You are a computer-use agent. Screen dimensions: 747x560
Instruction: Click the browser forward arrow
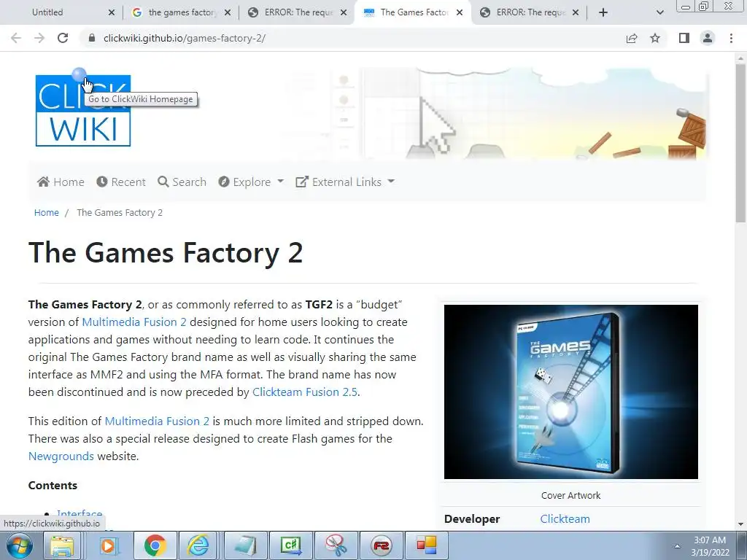[x=39, y=38]
